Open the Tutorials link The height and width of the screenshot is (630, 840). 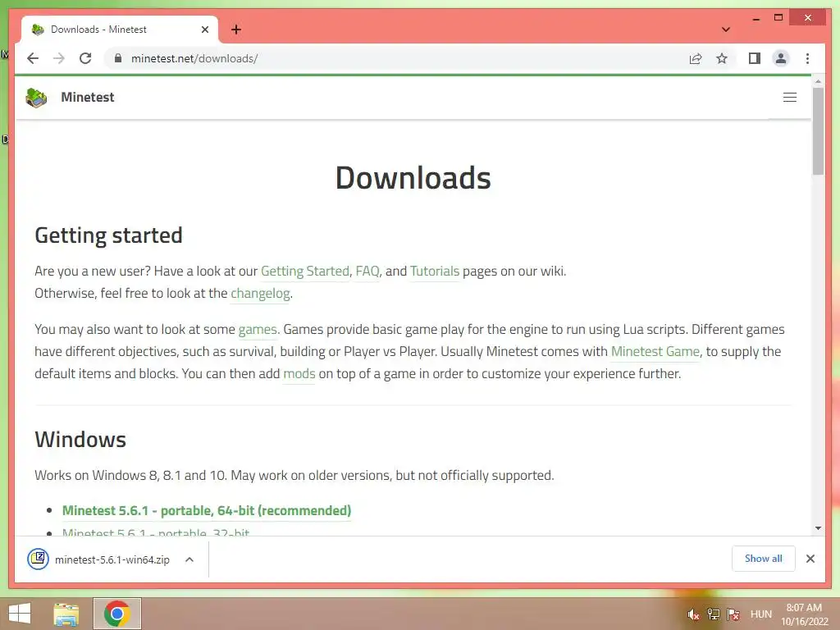pyautogui.click(x=435, y=271)
